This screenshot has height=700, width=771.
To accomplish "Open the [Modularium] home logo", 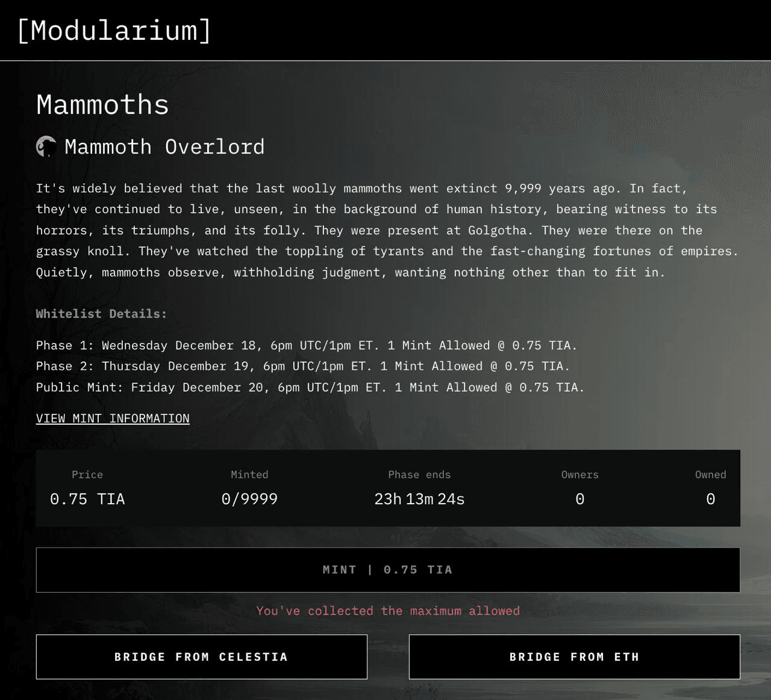I will coord(114,30).
